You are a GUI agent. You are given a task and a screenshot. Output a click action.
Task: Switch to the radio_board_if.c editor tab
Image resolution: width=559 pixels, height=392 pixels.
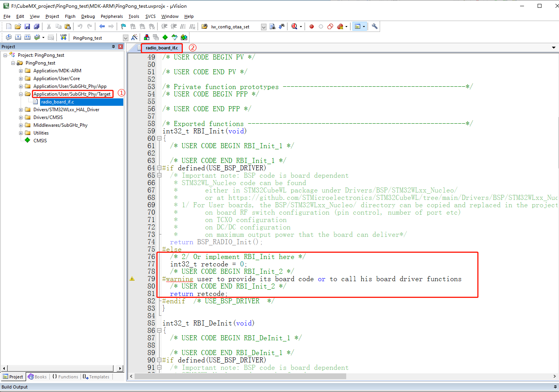[161, 48]
